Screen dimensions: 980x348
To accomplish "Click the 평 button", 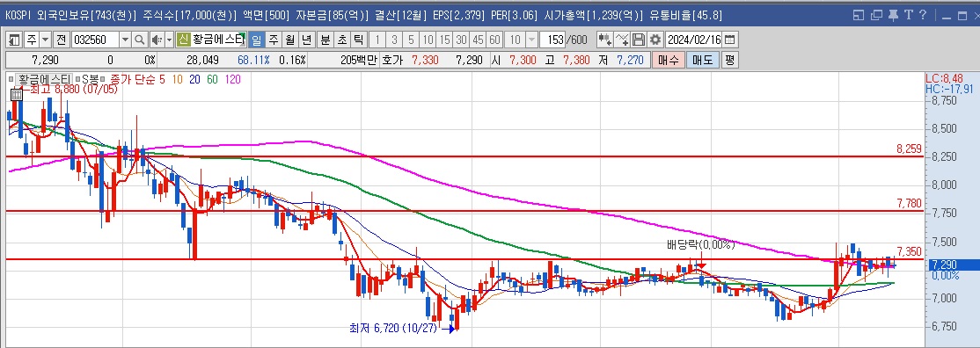I will coord(729,60).
